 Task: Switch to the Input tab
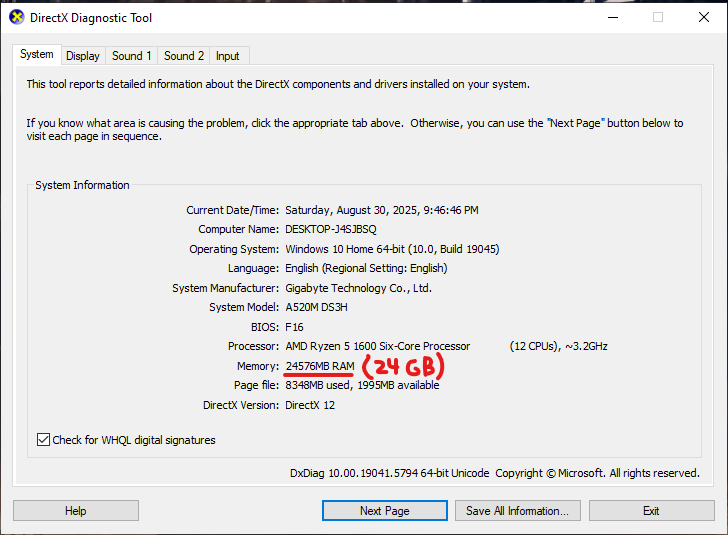click(x=228, y=56)
